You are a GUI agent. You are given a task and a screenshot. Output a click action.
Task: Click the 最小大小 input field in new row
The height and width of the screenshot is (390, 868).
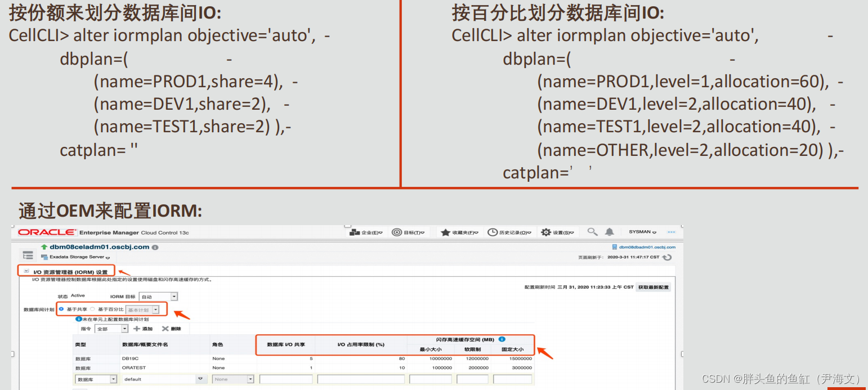[431, 379]
